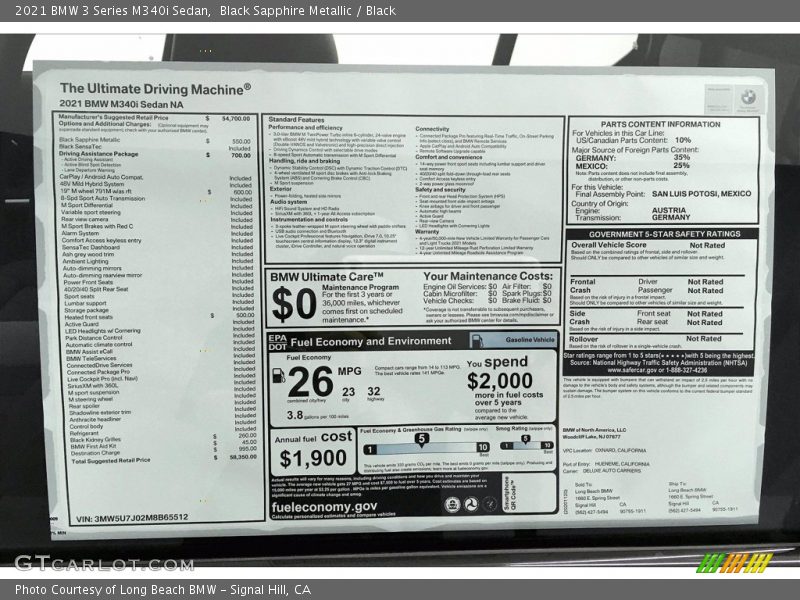Screen dimensions: 800x600
Task: Click the Transmission origin 'GERMANY'
Action: [x=670, y=217]
